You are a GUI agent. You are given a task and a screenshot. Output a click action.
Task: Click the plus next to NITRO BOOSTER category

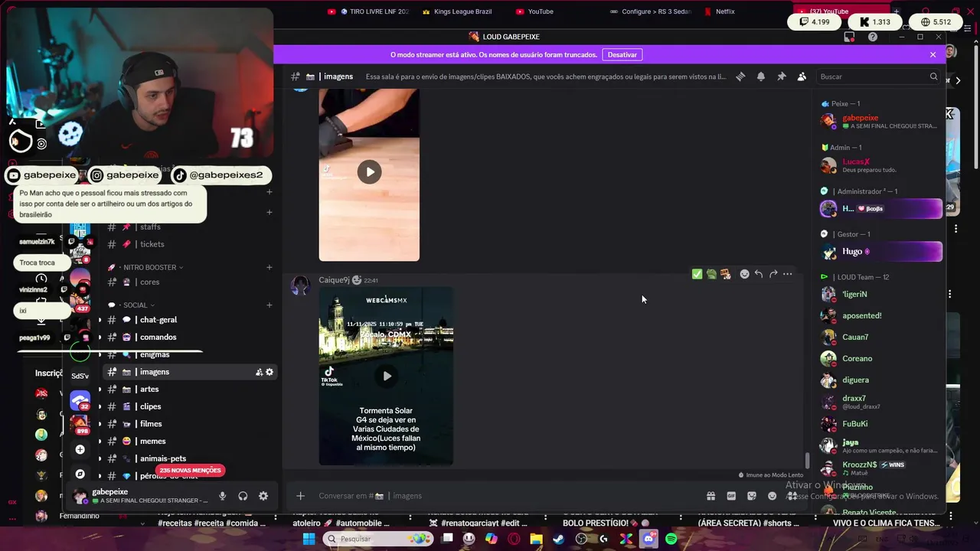coord(269,267)
